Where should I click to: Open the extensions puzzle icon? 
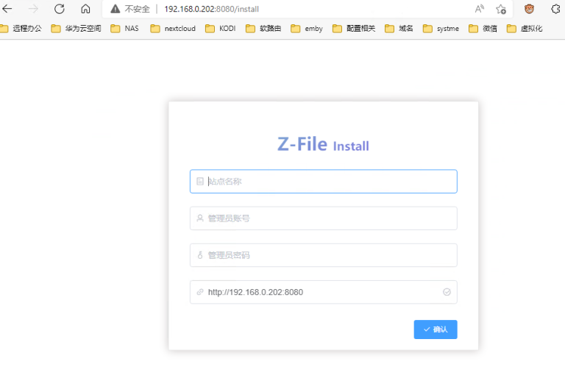555,9
